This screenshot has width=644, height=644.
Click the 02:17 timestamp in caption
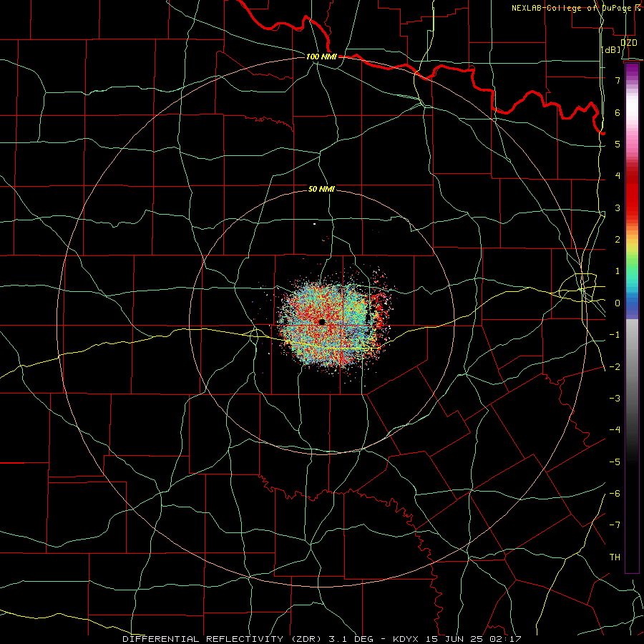click(x=506, y=639)
